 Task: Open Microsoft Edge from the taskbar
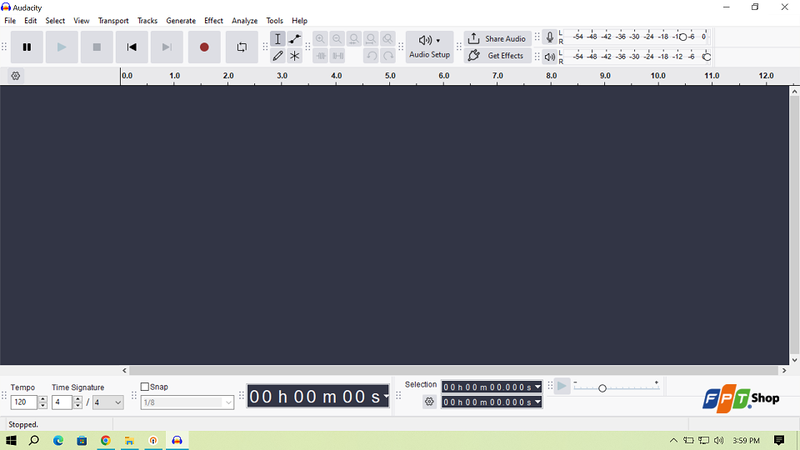(58, 440)
